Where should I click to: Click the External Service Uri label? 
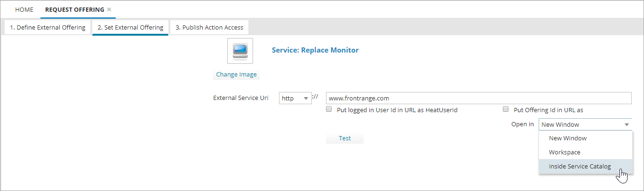click(240, 98)
